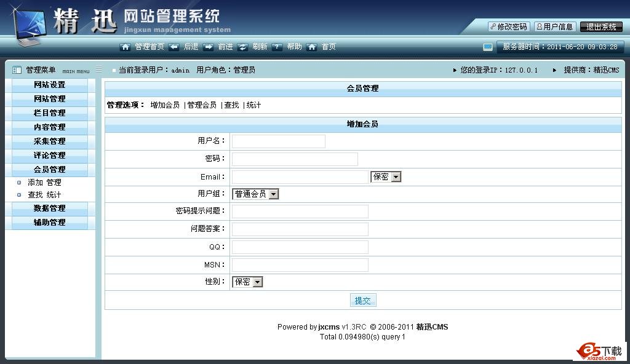
Task: Go back using 后退 link
Action: (191, 47)
